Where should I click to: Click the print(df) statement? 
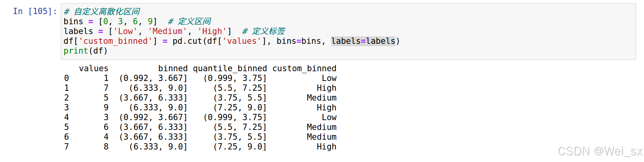tap(85, 51)
